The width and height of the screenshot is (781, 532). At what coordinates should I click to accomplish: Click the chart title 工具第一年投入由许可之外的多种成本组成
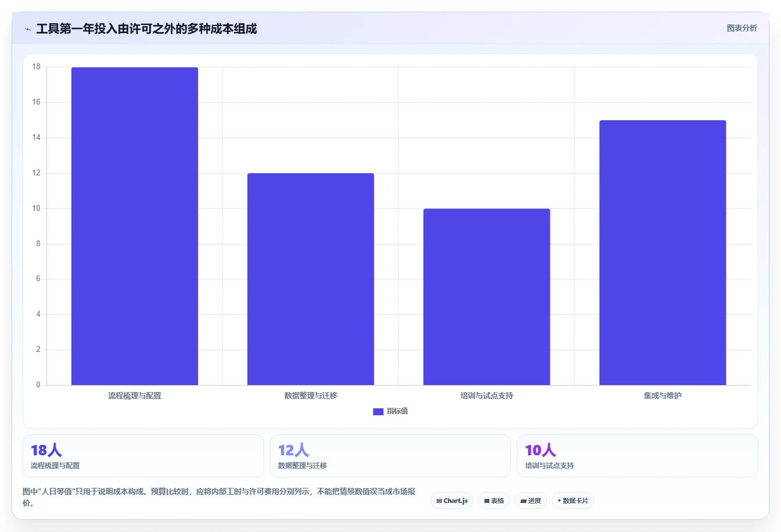(x=146, y=28)
